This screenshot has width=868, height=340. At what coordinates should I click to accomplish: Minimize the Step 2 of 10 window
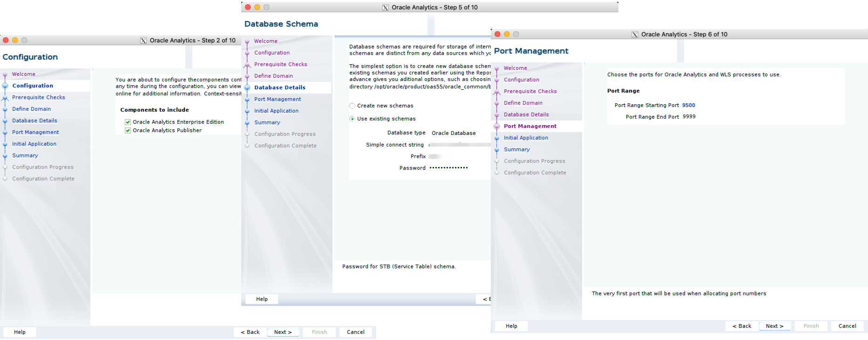pos(15,40)
